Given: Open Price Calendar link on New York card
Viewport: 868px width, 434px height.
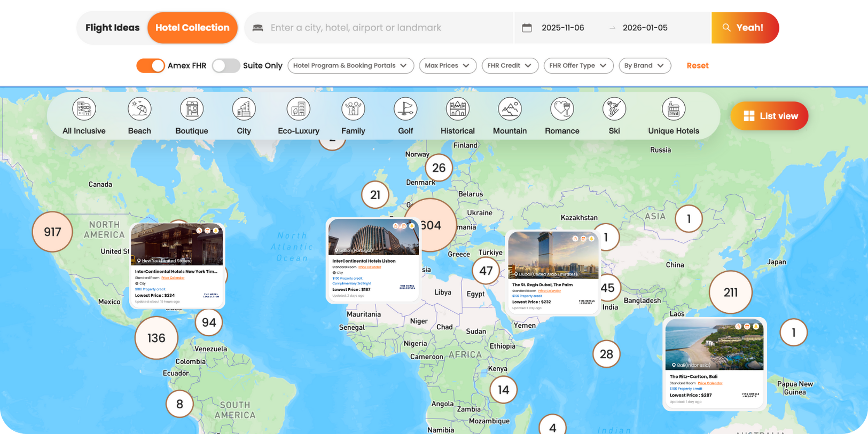Looking at the screenshot, I should point(173,278).
